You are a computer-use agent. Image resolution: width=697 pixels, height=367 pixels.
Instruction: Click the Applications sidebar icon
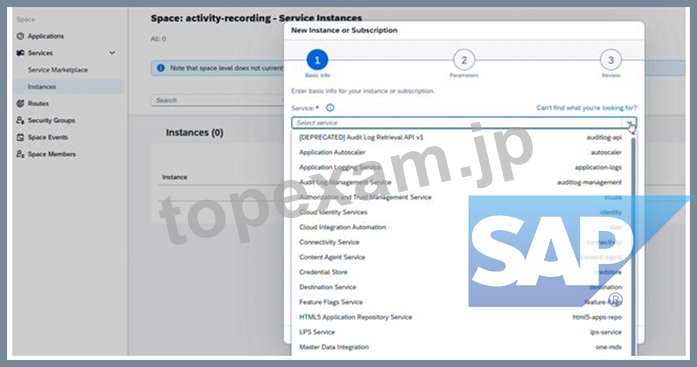click(20, 36)
